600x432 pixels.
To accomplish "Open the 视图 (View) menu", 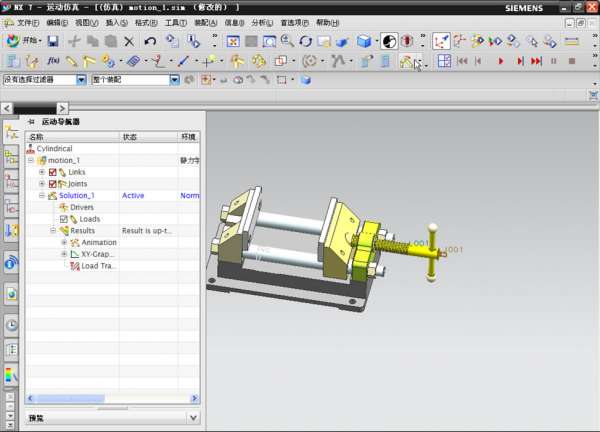I will coord(86,23).
